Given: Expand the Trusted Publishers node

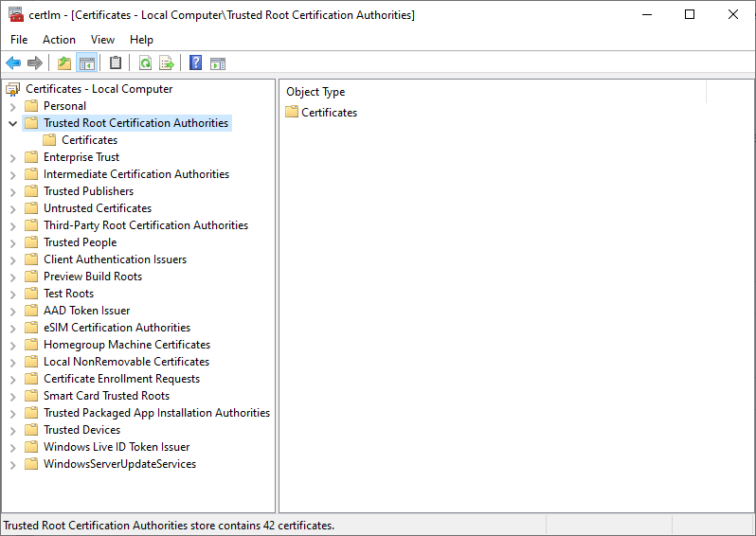Looking at the screenshot, I should (13, 191).
